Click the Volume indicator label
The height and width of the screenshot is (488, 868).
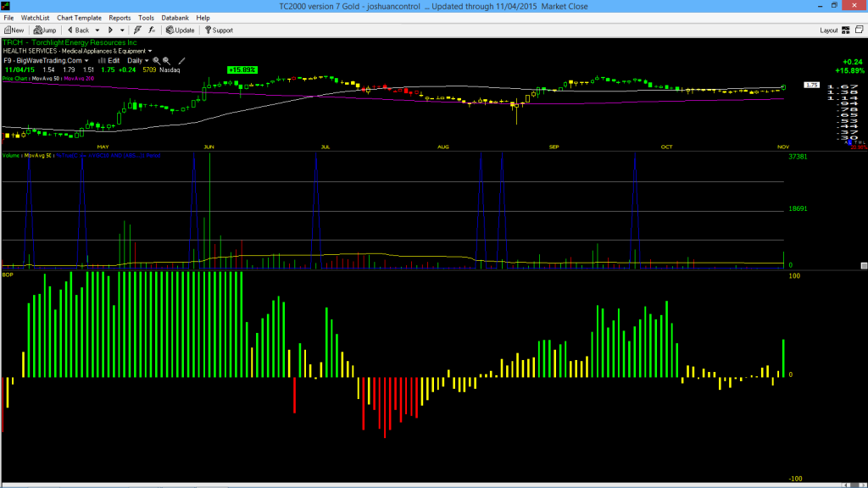10,156
